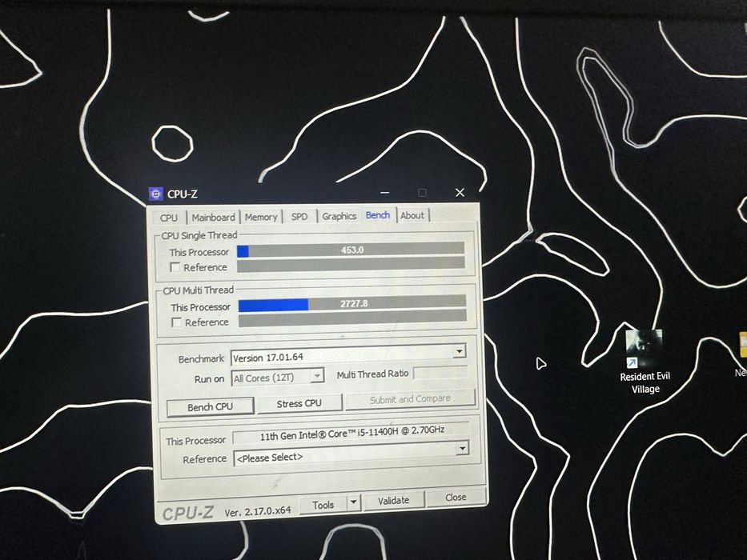Open the Run on All Cores dropdown
The width and height of the screenshot is (747, 560).
click(317, 376)
